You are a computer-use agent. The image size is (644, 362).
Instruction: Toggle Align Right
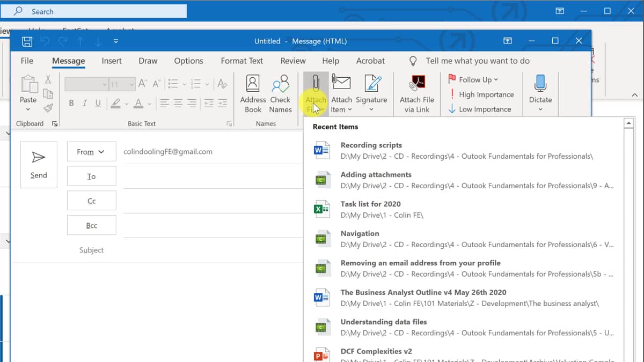192,104
